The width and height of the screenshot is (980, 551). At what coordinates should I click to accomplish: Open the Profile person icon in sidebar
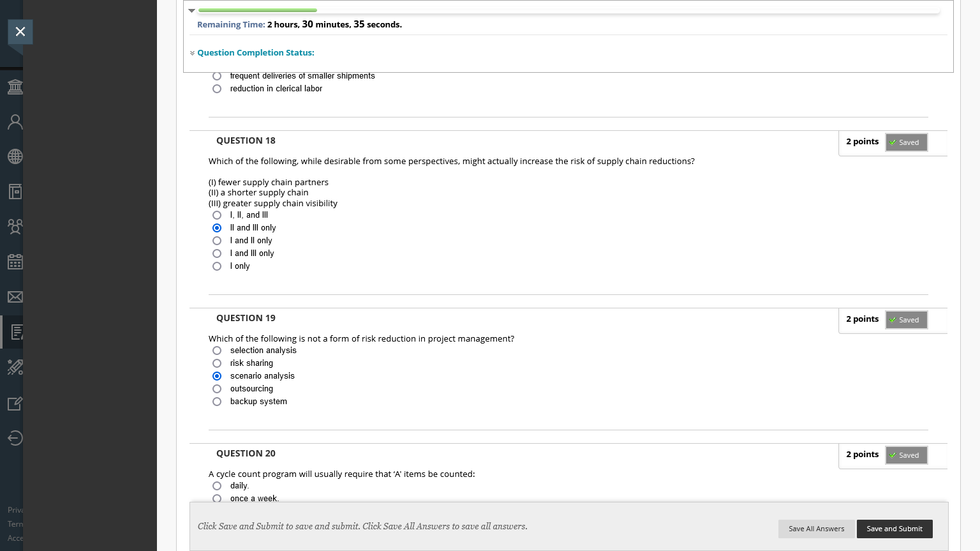tap(15, 122)
